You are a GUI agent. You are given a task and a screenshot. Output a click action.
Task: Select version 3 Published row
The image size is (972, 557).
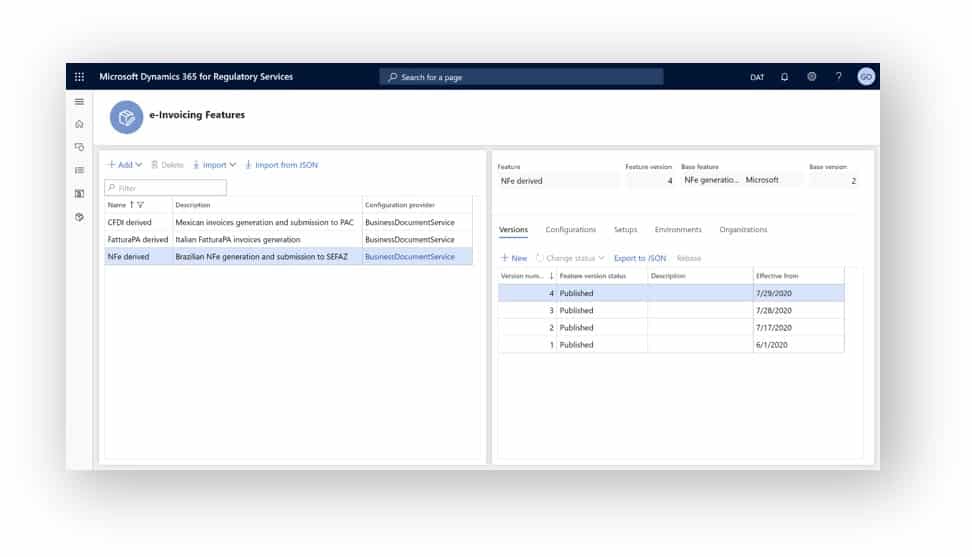pos(671,310)
